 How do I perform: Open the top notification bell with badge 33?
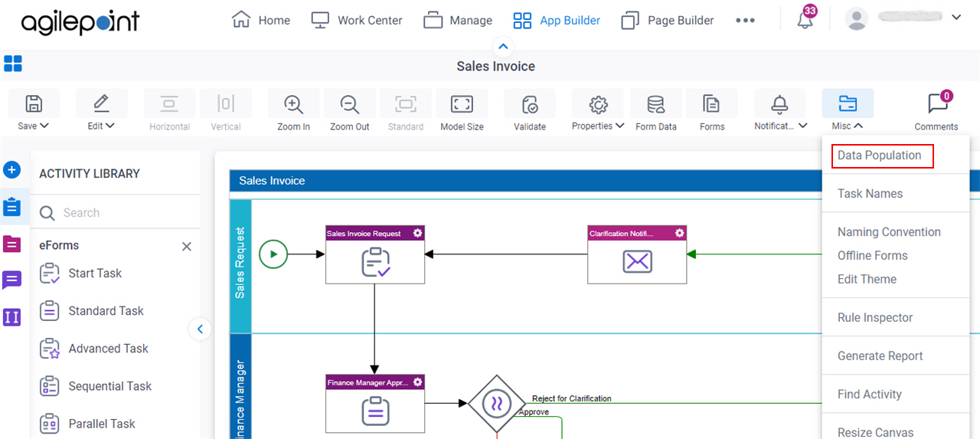click(x=805, y=20)
